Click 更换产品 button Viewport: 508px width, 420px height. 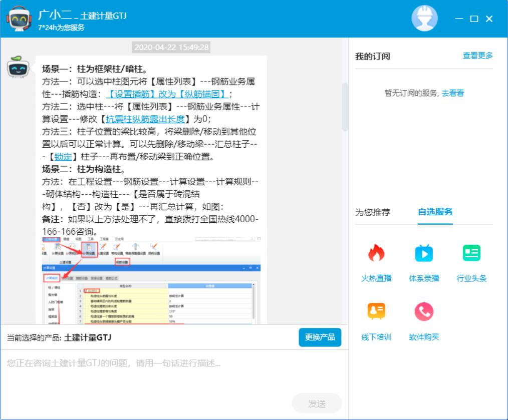pyautogui.click(x=320, y=337)
